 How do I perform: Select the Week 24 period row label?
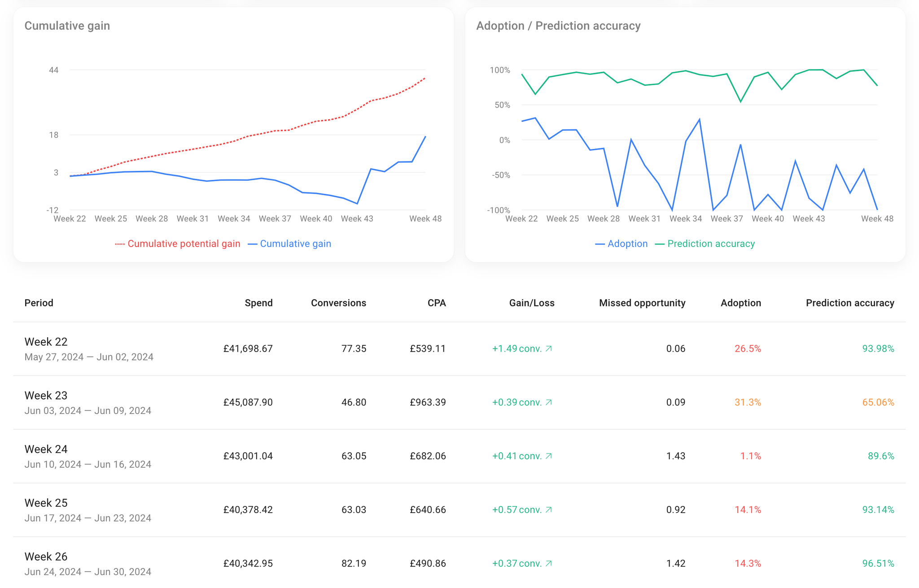[46, 449]
